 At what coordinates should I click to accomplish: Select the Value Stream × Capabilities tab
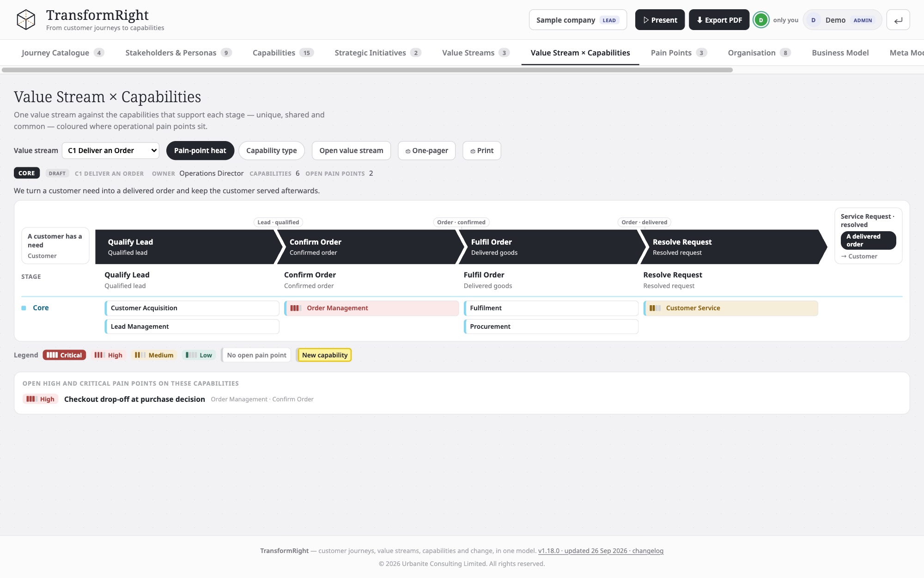(580, 53)
